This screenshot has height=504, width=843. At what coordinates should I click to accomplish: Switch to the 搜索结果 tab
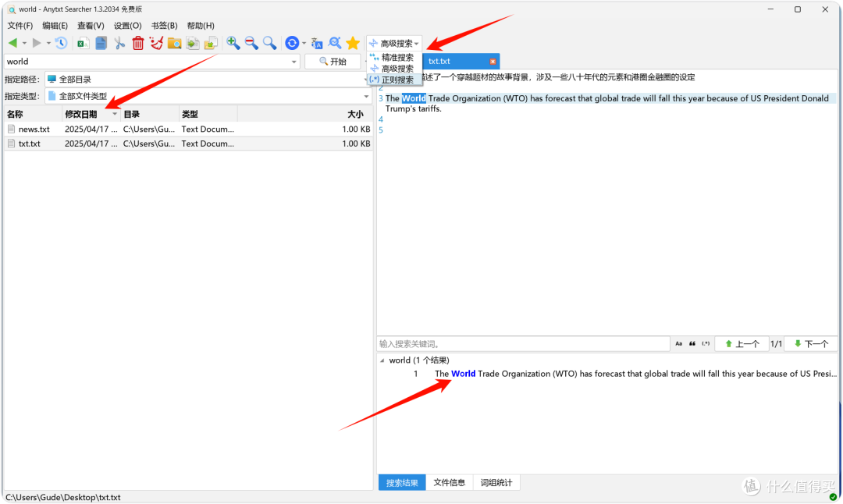pyautogui.click(x=402, y=482)
